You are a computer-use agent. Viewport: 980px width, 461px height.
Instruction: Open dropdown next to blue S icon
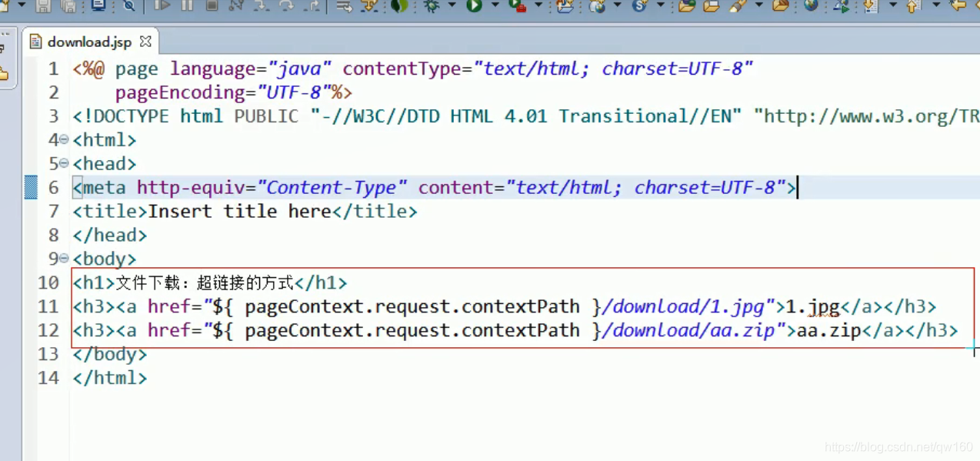pyautogui.click(x=661, y=5)
